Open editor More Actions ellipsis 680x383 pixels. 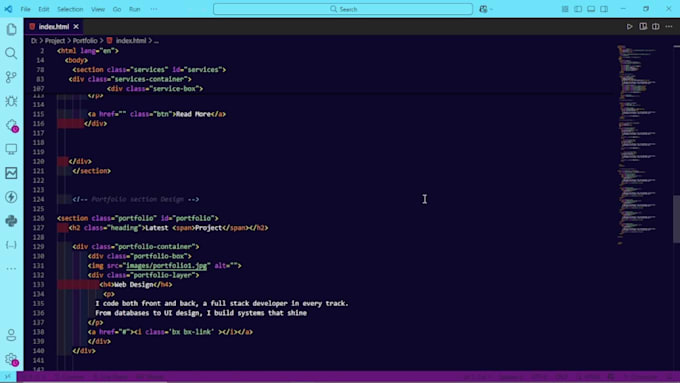[x=669, y=26]
